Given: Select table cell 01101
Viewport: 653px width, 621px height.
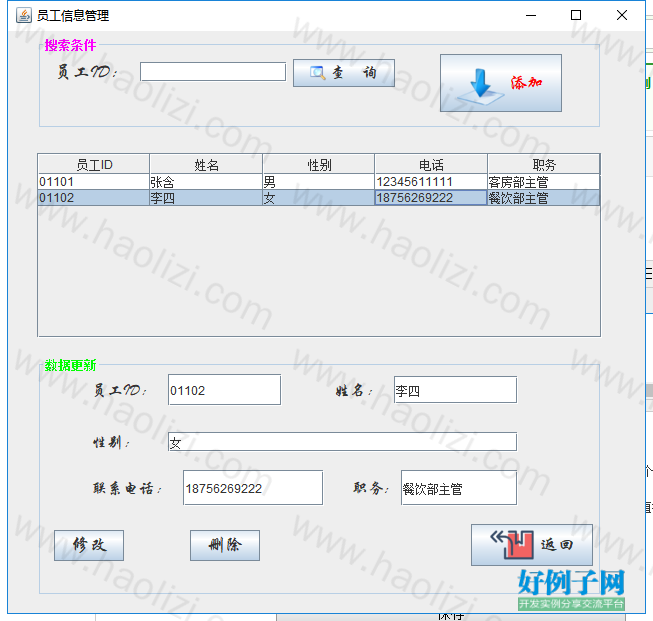Looking at the screenshot, I should [x=94, y=182].
